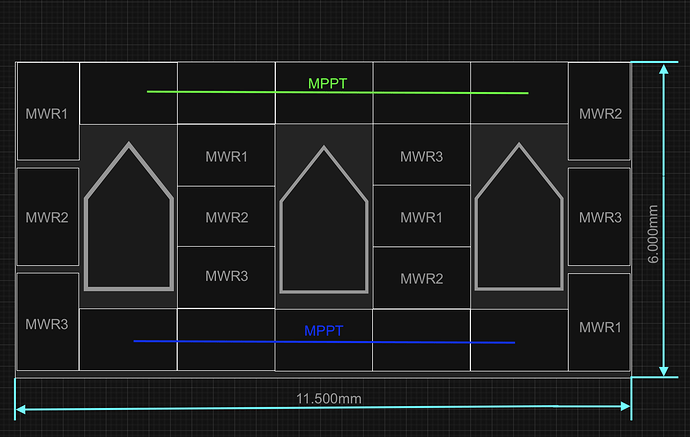Click MWR2 between left and middle house shapes
Viewport: 690px width, 437px height.
pos(226,217)
